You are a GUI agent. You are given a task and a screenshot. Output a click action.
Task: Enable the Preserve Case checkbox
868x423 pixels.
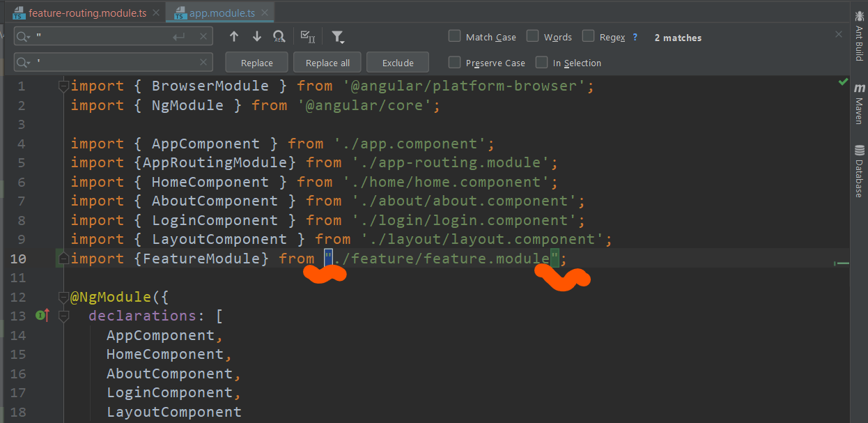click(454, 62)
